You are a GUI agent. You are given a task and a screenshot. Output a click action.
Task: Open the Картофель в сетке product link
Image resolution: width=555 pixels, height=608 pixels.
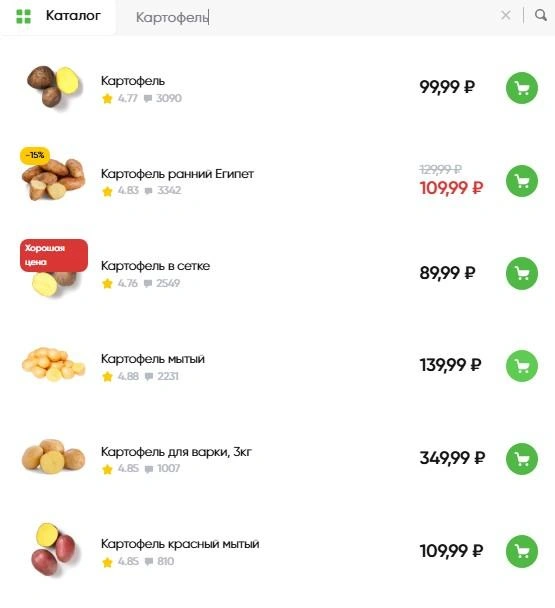155,266
